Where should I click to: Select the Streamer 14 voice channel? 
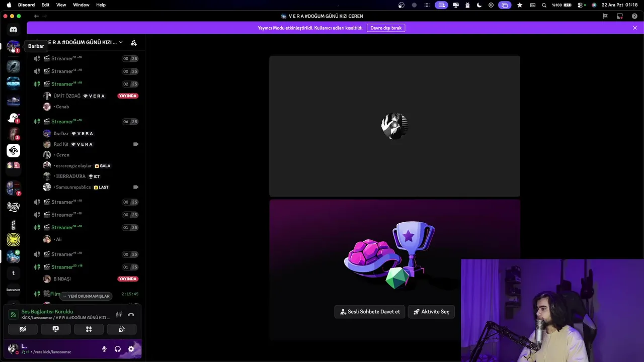(x=86, y=84)
